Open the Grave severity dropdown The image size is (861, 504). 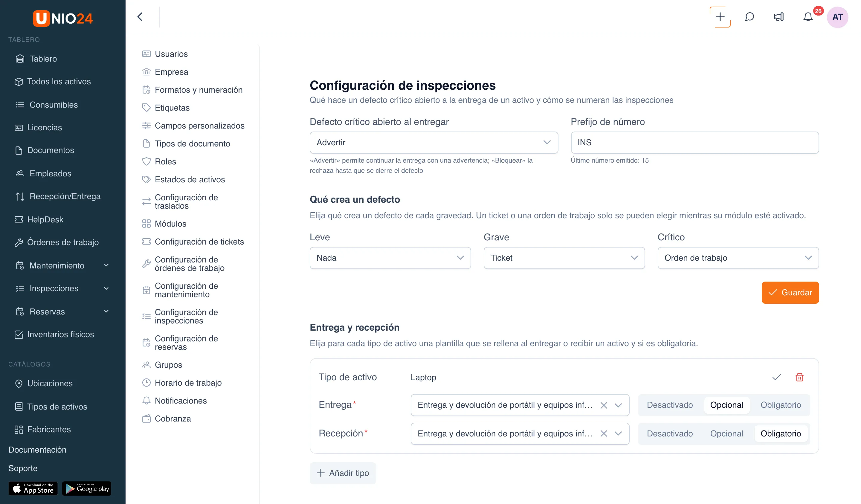coord(564,258)
